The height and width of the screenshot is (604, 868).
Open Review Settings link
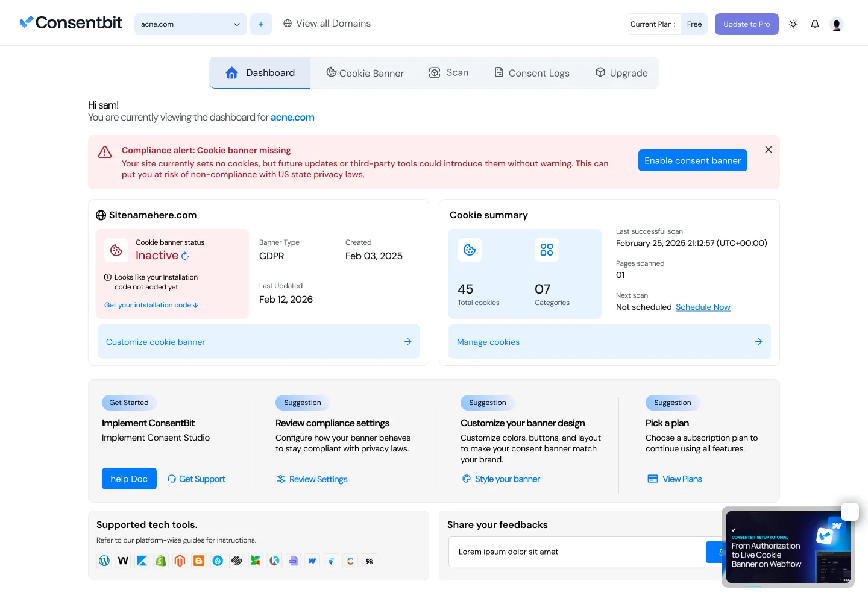point(312,479)
